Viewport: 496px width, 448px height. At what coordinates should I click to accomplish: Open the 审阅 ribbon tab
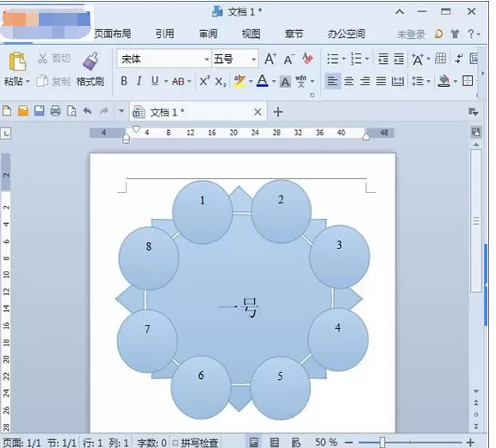tap(208, 34)
